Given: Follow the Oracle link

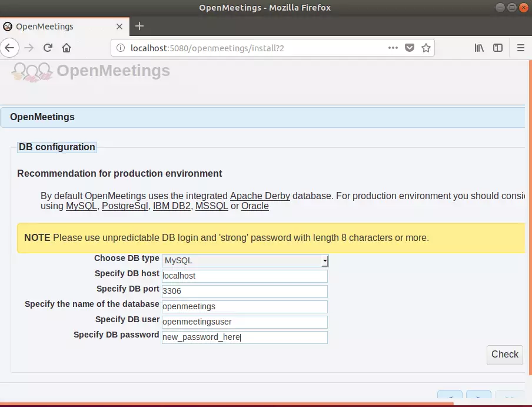Looking at the screenshot, I should tap(255, 206).
